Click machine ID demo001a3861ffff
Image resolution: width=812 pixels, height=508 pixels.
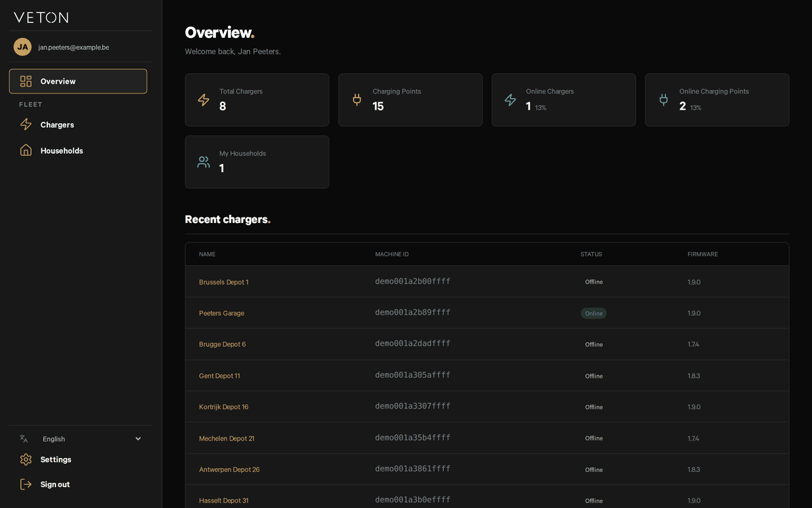413,469
